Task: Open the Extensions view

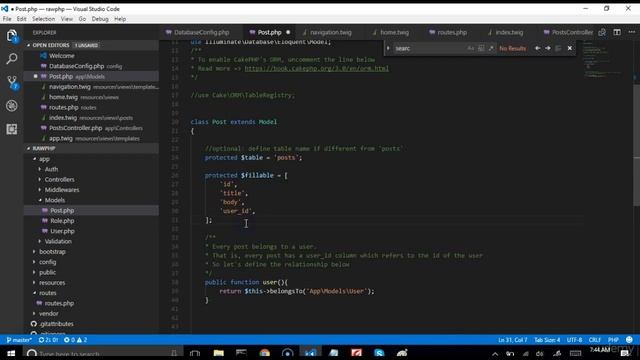Action: pyautogui.click(x=12, y=129)
